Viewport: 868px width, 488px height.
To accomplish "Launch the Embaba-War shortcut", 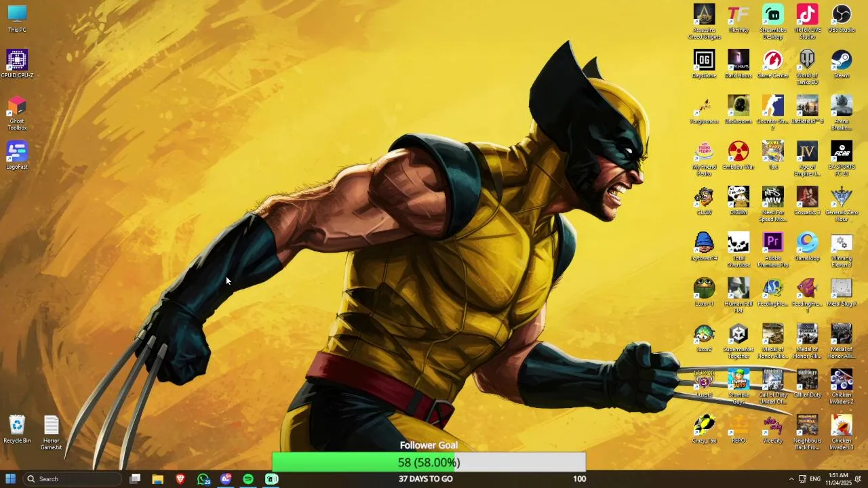I will pyautogui.click(x=738, y=155).
